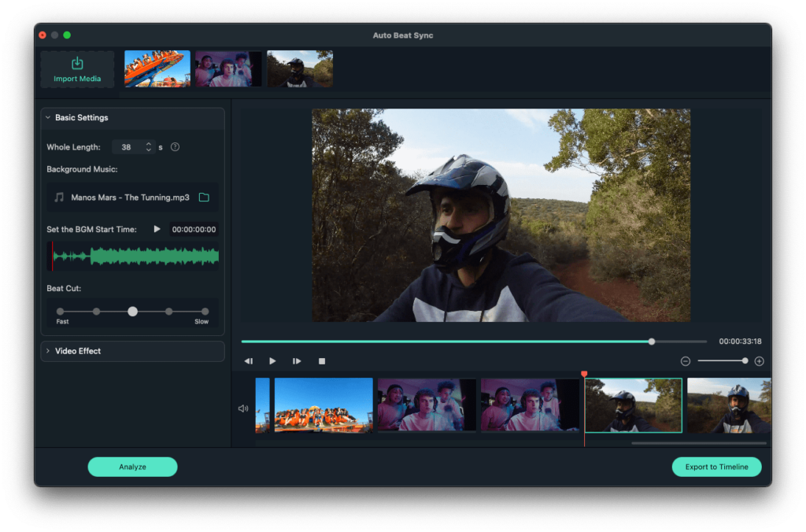Mute the timeline audio speaker icon
Viewport: 806px width, 532px height.
click(243, 408)
